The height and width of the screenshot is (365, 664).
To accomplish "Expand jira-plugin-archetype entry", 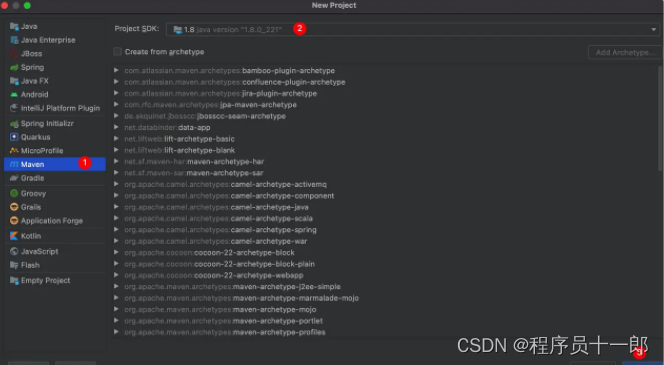I will click(116, 93).
